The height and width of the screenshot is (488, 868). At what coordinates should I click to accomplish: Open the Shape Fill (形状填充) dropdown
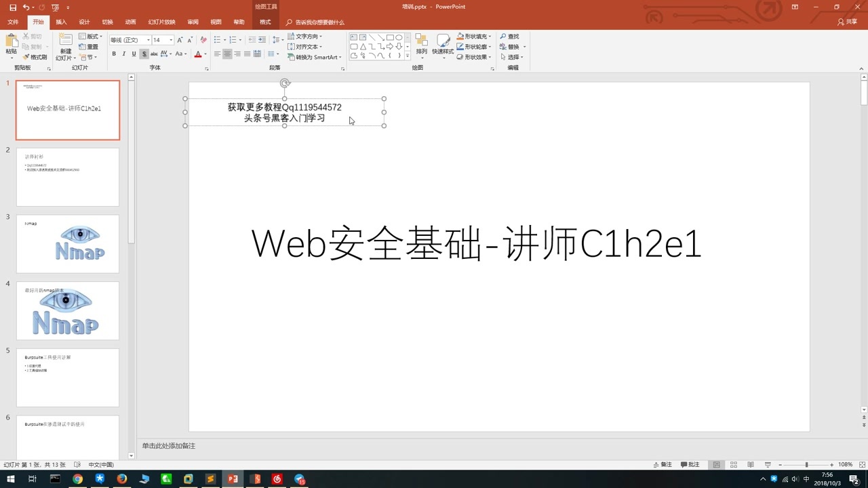tap(473, 37)
